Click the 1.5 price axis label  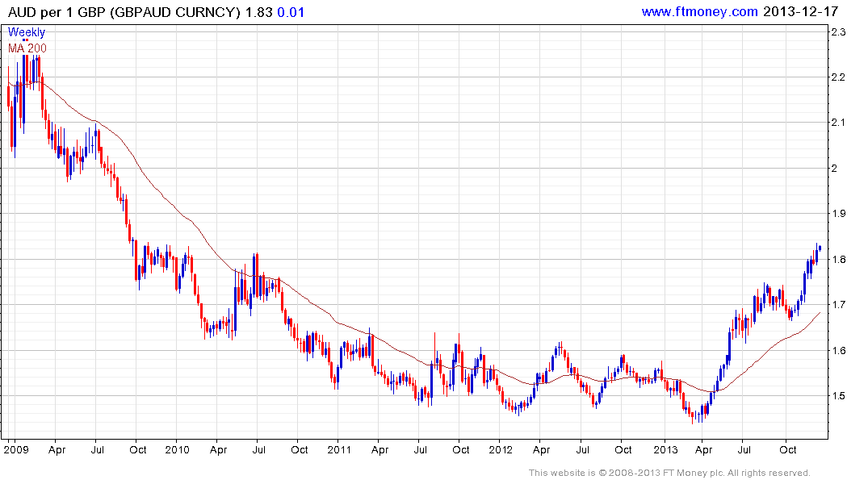(x=838, y=396)
